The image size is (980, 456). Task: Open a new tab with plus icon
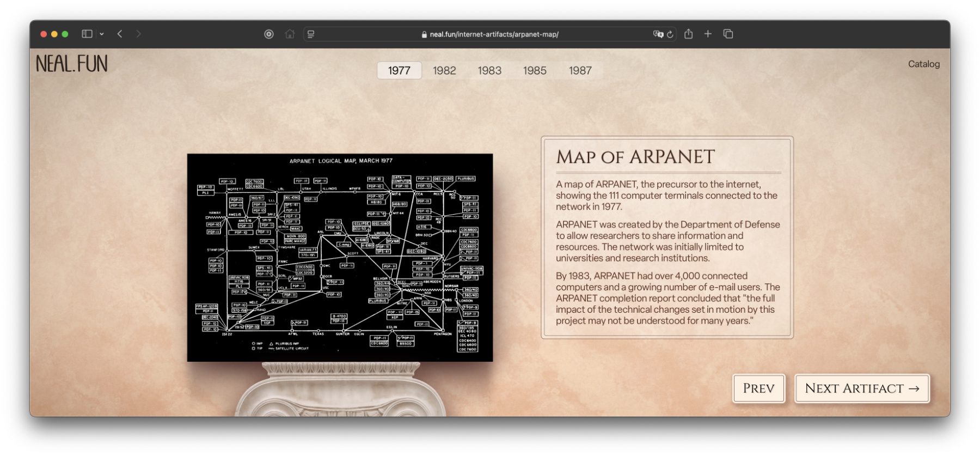(x=708, y=34)
